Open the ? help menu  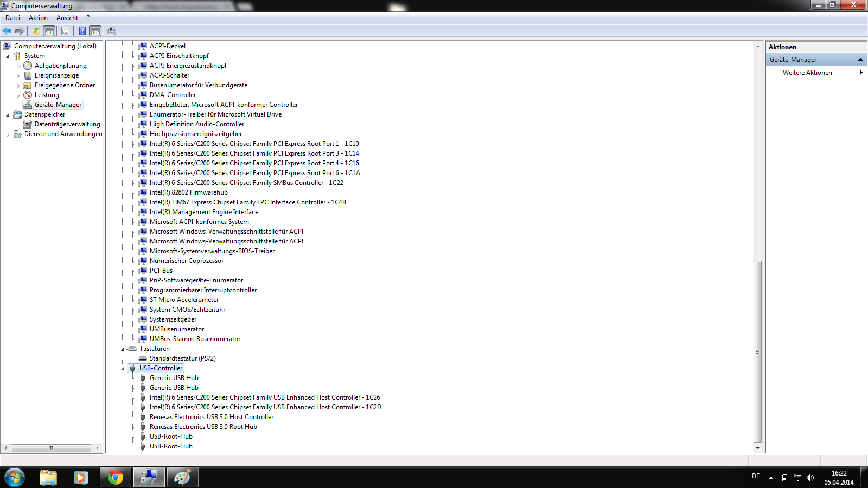tap(88, 18)
